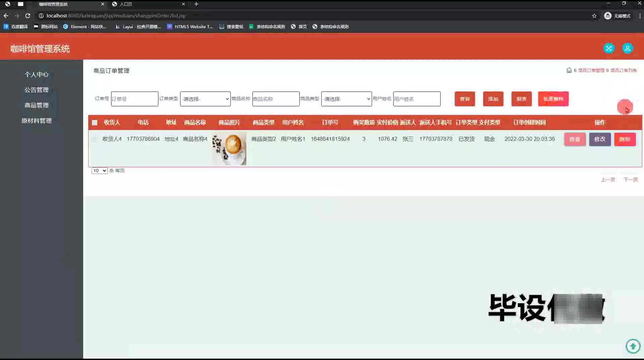Click the 查询 search button
This screenshot has width=644, height=360.
(465, 99)
